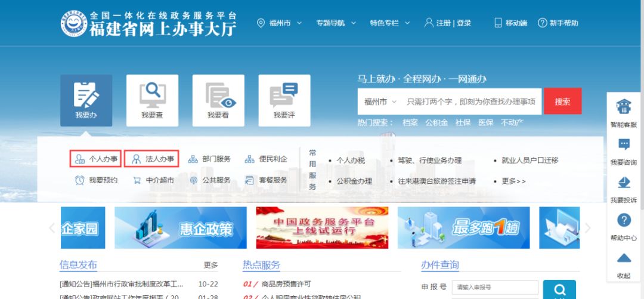Click the 公积金办理 service link
The height and width of the screenshot is (299, 644).
pos(354,181)
